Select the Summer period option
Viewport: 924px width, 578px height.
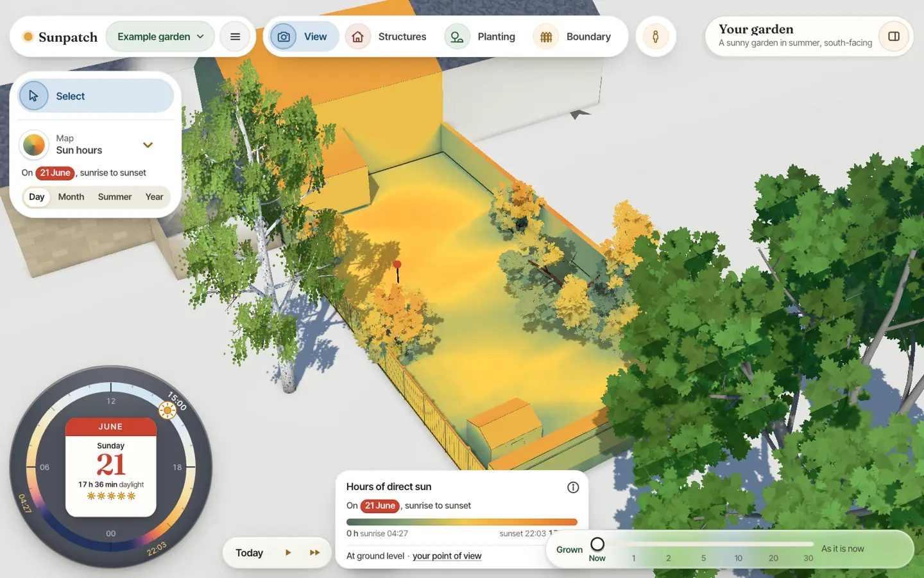pos(115,197)
